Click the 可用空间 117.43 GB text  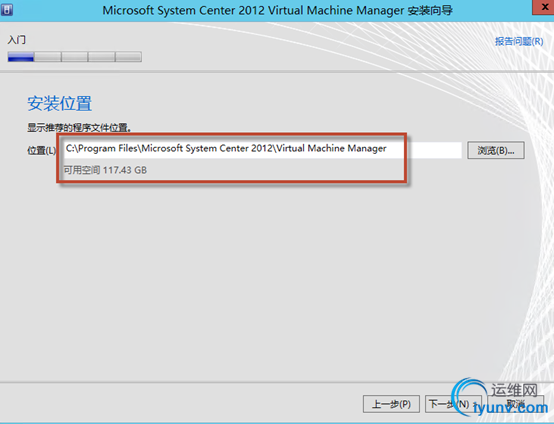click(x=105, y=170)
